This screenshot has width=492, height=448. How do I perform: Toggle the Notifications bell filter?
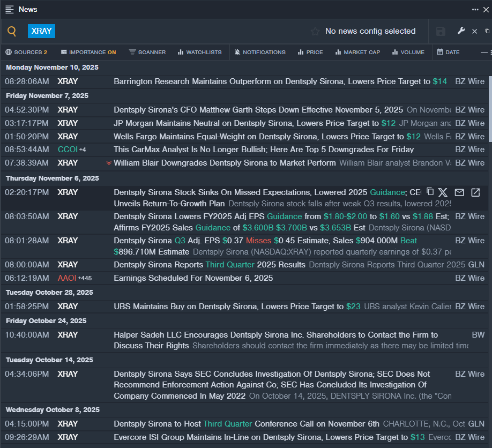pyautogui.click(x=260, y=52)
